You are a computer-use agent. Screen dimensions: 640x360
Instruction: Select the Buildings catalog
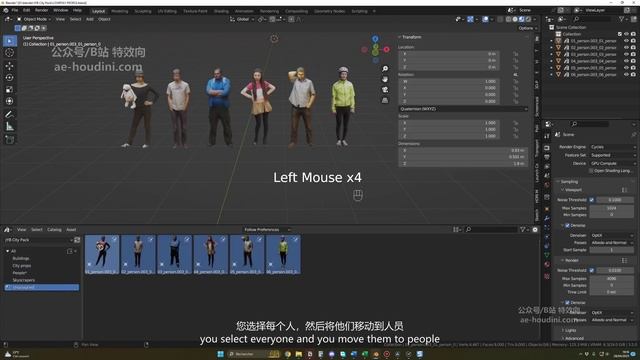click(x=21, y=258)
